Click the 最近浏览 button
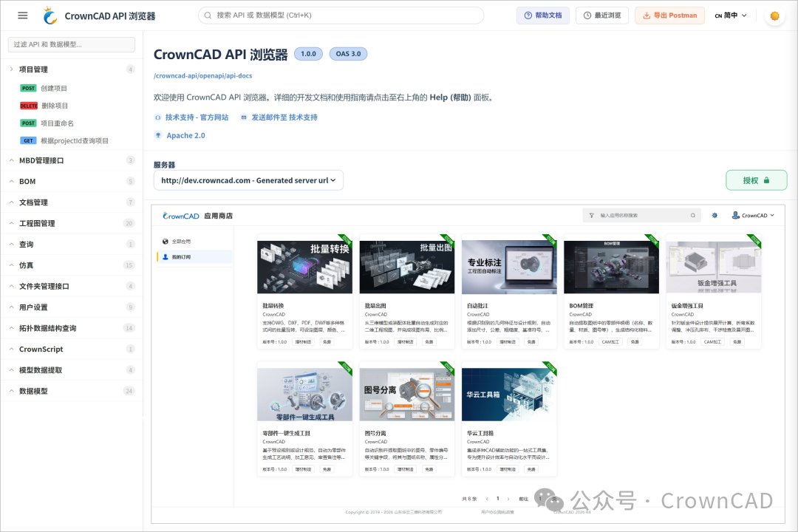798x532 pixels. pyautogui.click(x=602, y=16)
